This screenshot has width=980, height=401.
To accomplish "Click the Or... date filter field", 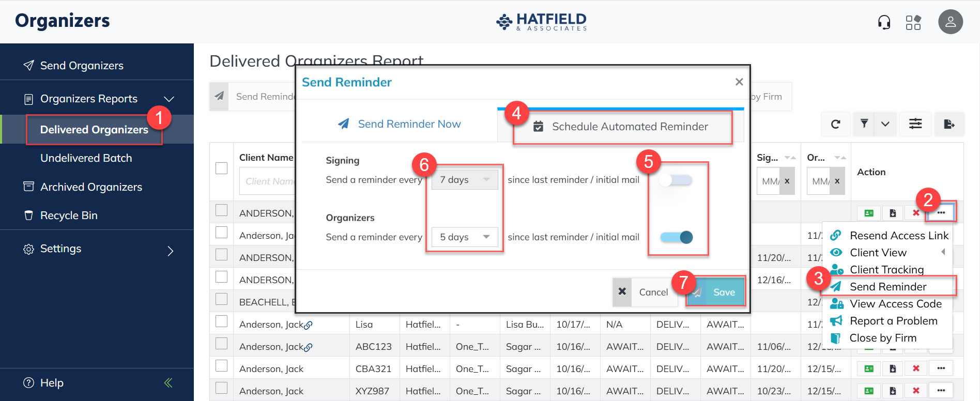I will 819,181.
